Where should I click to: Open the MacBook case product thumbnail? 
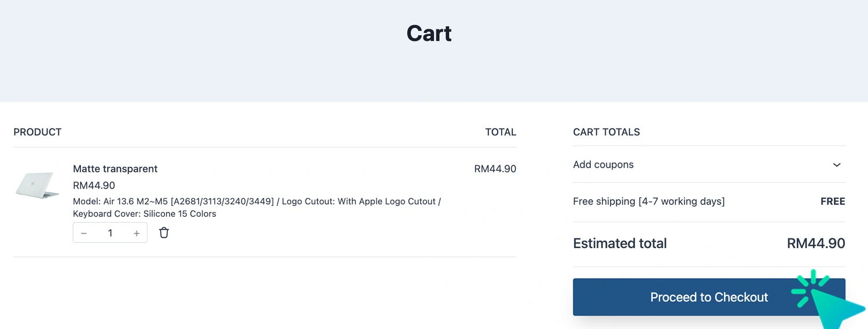point(37,186)
